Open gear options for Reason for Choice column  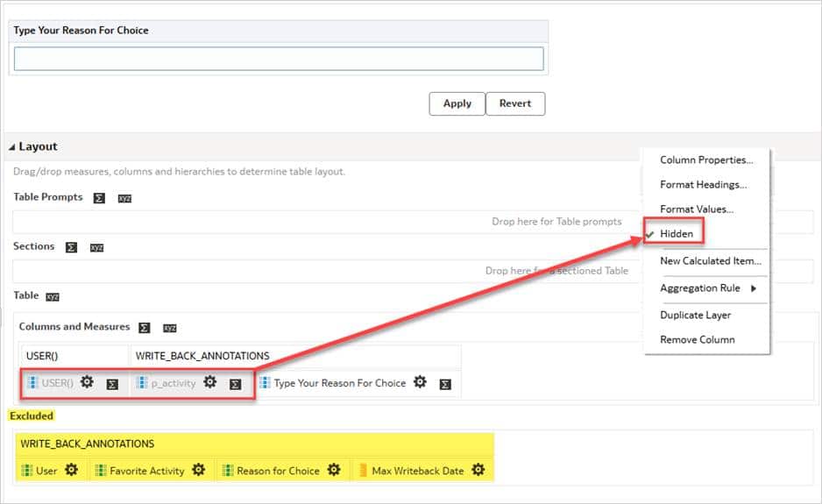coord(334,470)
